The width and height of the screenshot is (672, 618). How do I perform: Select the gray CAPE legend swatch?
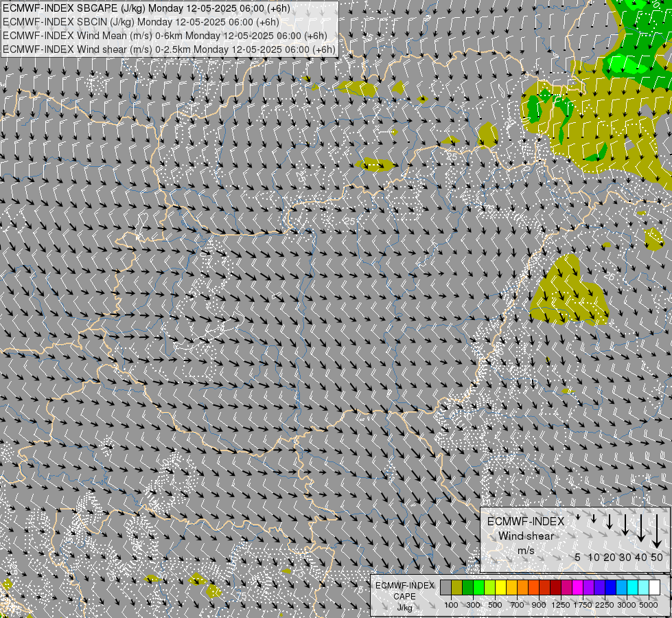(445, 587)
